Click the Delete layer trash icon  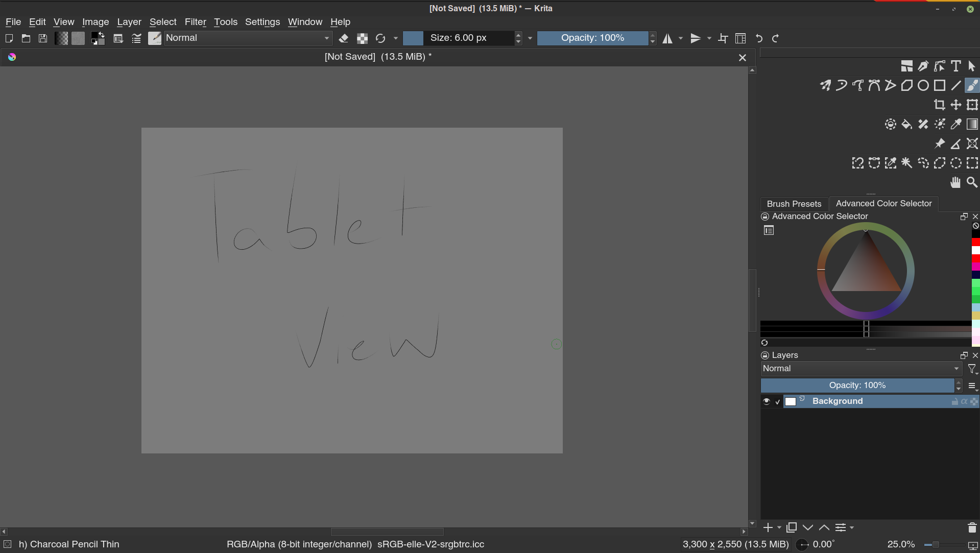pos(972,527)
